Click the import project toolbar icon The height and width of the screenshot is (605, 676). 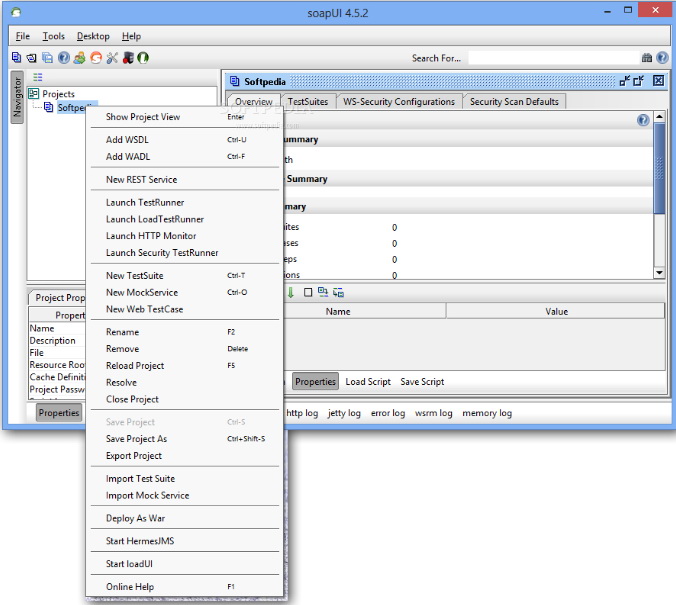32,57
